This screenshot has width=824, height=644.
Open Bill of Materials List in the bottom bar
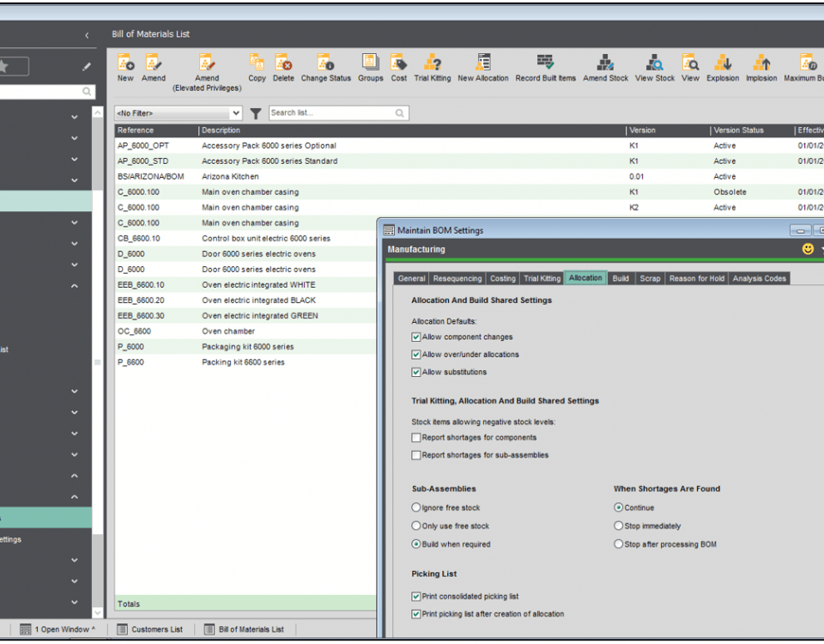(245, 629)
